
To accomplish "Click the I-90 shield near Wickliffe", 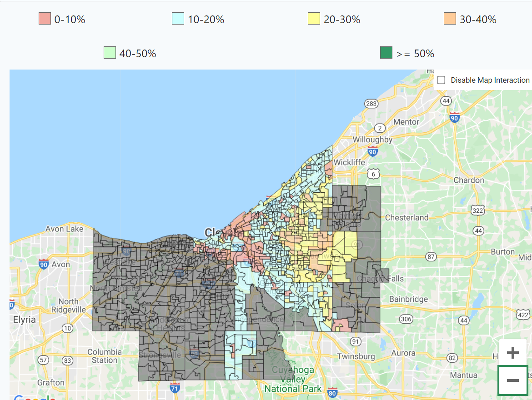I will [x=372, y=151].
